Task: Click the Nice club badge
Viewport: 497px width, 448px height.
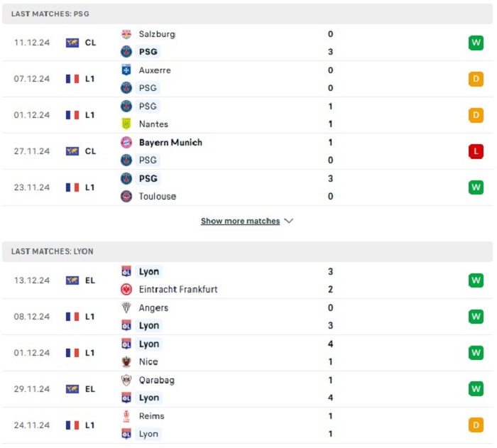Action: click(126, 361)
